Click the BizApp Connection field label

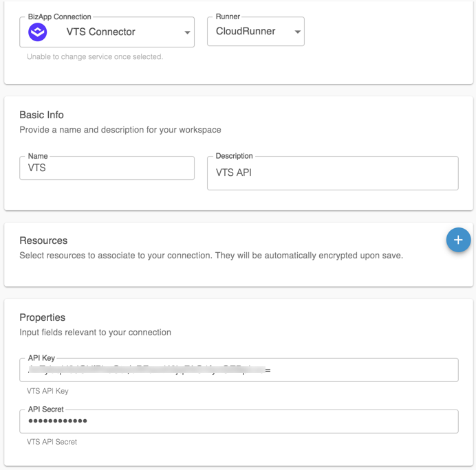tap(59, 16)
